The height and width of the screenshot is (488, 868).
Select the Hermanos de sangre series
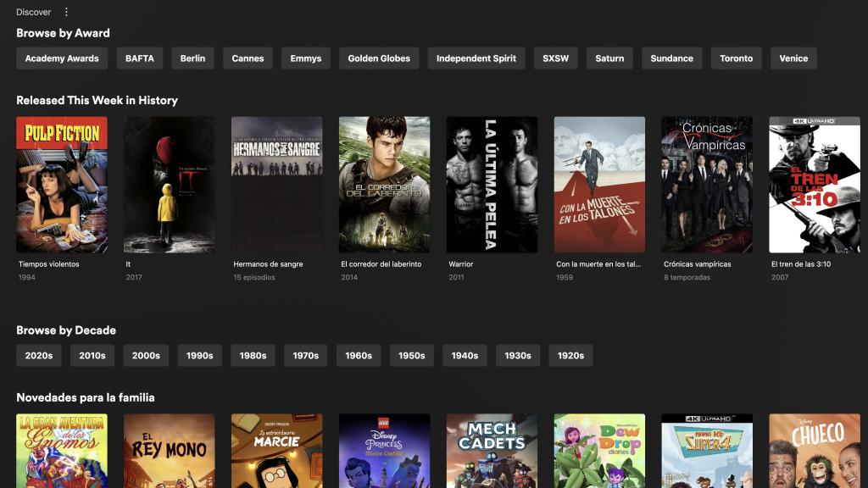click(276, 184)
